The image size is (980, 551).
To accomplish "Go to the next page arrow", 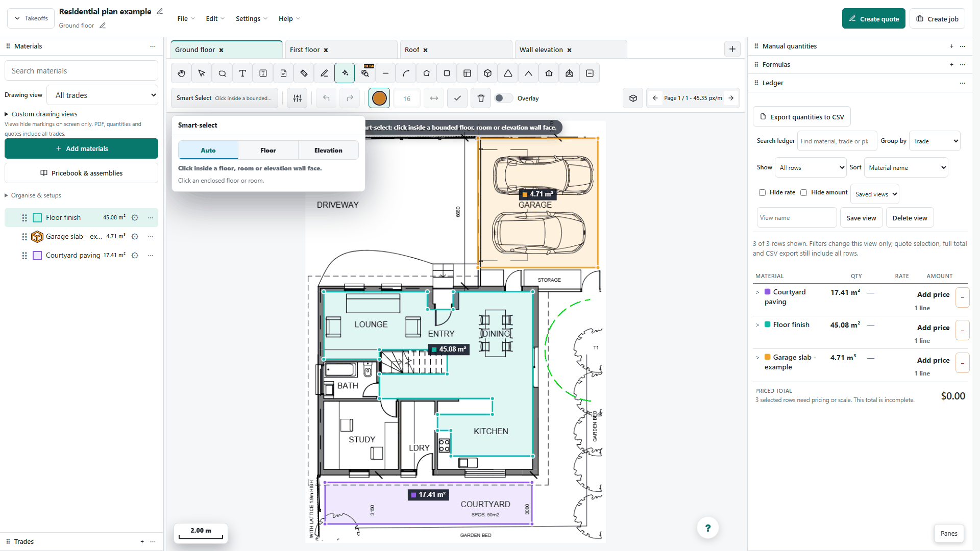I will [x=731, y=98].
